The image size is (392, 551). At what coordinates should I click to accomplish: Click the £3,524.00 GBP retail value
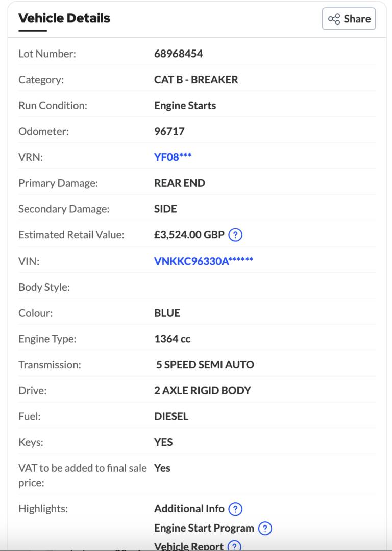[x=189, y=235]
